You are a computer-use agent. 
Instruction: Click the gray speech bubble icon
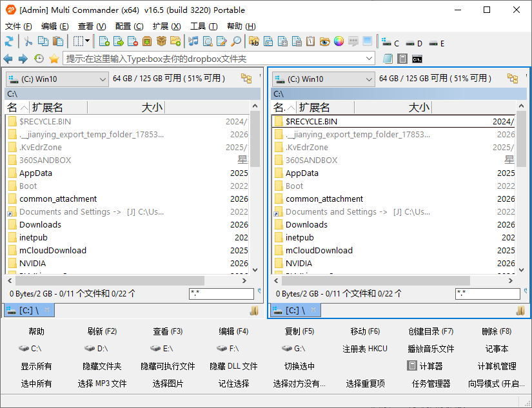[x=353, y=41]
